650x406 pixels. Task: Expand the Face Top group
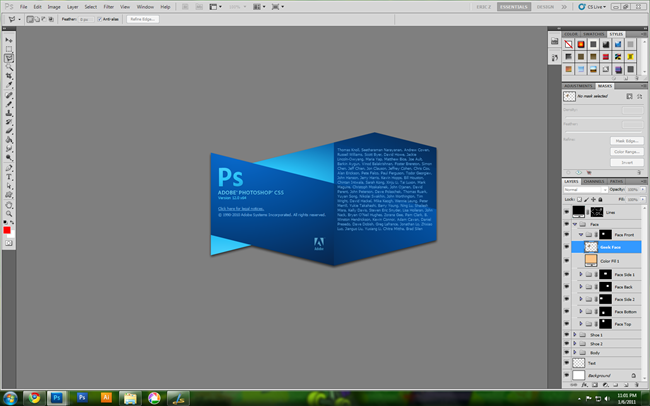(x=581, y=323)
